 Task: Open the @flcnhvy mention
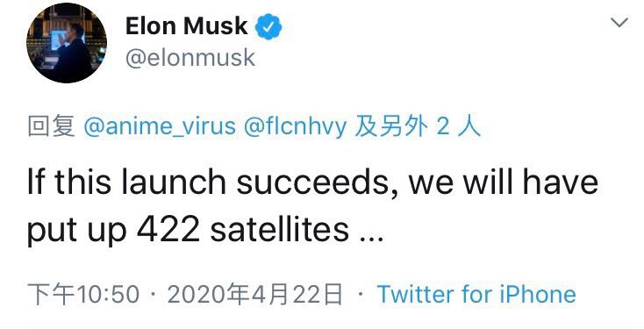(x=296, y=126)
